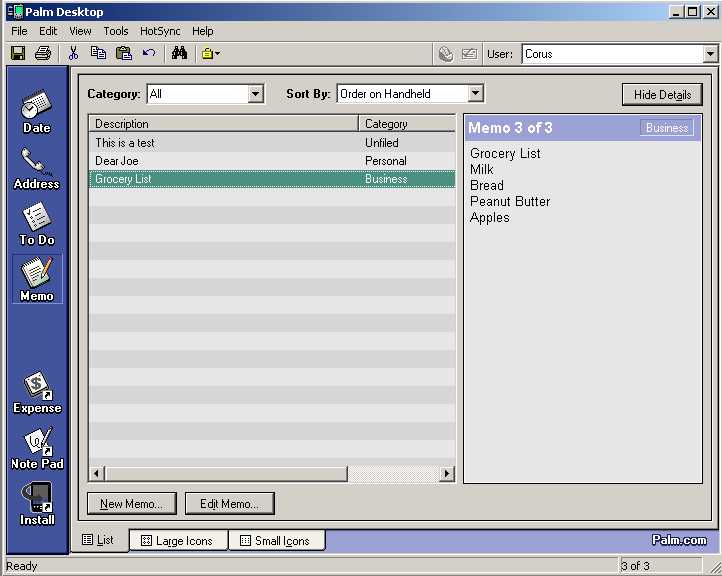Expand the User dropdown showing Corus

click(x=710, y=54)
